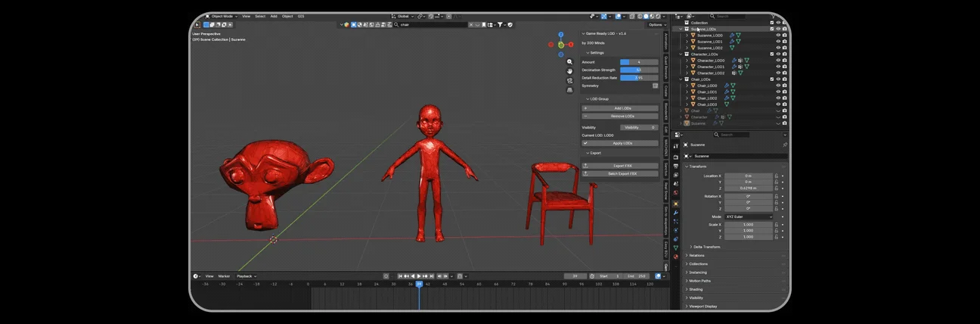Select the cursor tool icon at viewport top-left
The image size is (980, 324).
(x=197, y=25)
